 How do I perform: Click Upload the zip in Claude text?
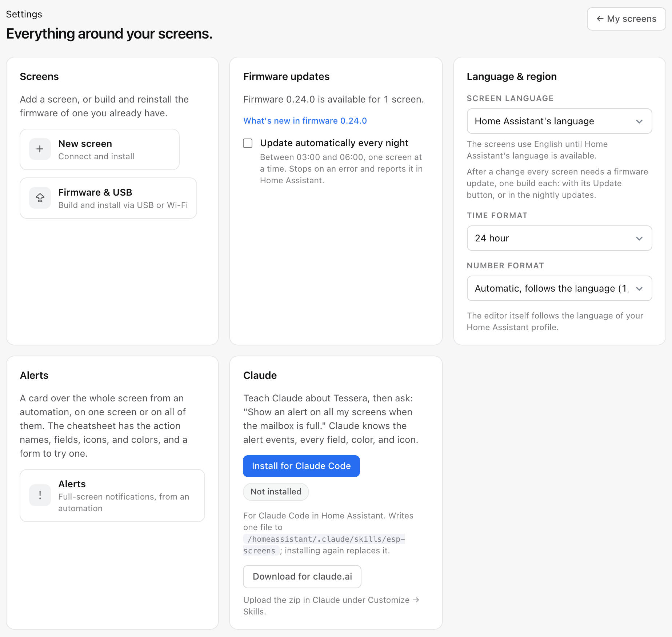331,606
